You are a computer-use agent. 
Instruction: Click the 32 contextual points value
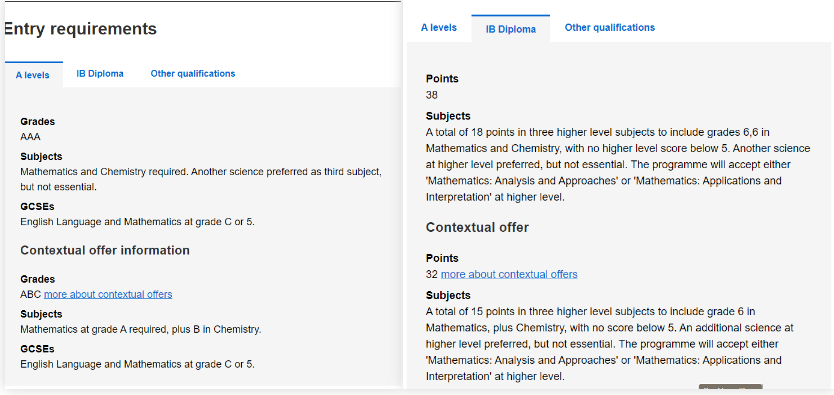[431, 274]
